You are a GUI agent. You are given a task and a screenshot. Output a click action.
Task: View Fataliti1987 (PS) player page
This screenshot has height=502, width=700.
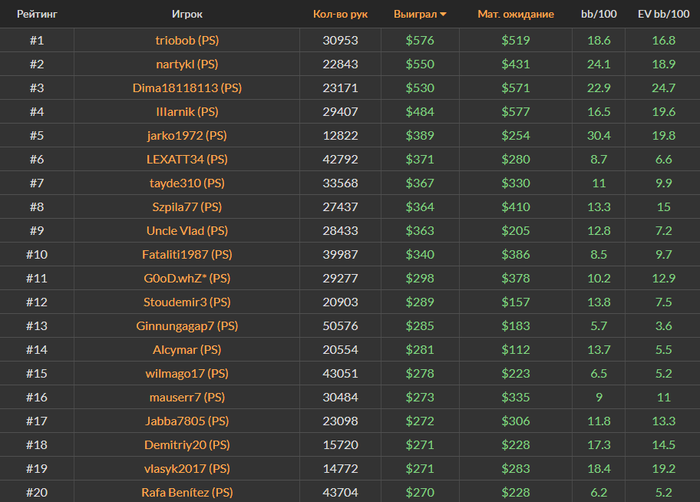(187, 254)
